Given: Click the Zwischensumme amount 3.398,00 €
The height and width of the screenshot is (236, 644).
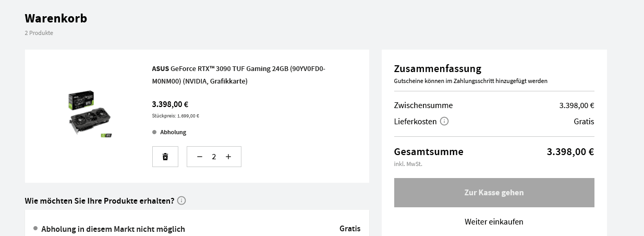Looking at the screenshot, I should pyautogui.click(x=577, y=105).
